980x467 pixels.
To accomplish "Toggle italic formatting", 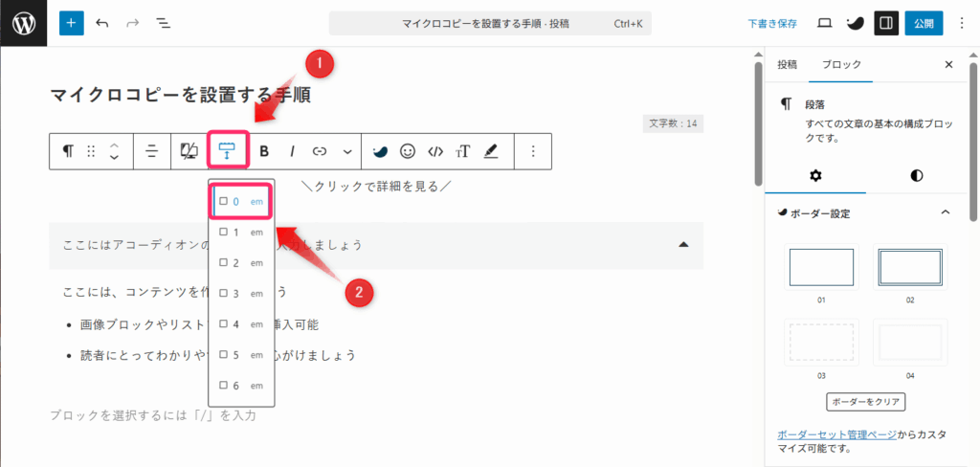I will pyautogui.click(x=292, y=151).
